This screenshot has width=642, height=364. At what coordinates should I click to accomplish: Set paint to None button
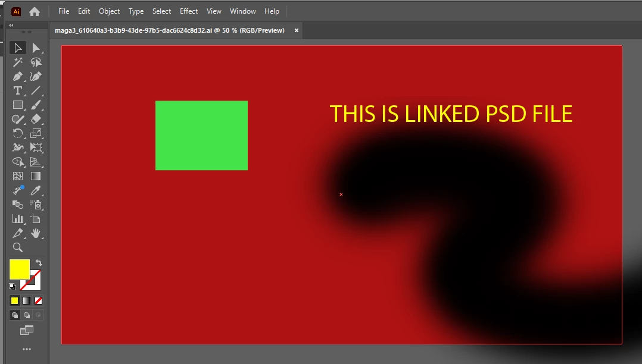coord(38,300)
